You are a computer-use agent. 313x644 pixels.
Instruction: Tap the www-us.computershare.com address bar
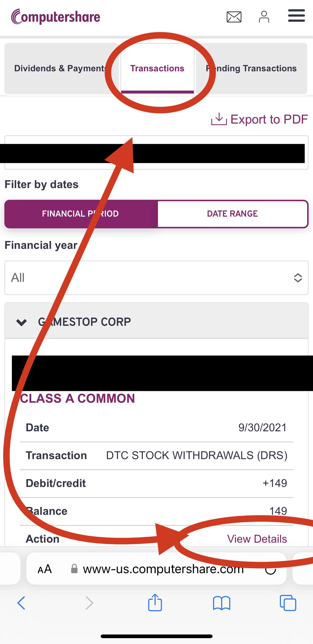coord(163,570)
